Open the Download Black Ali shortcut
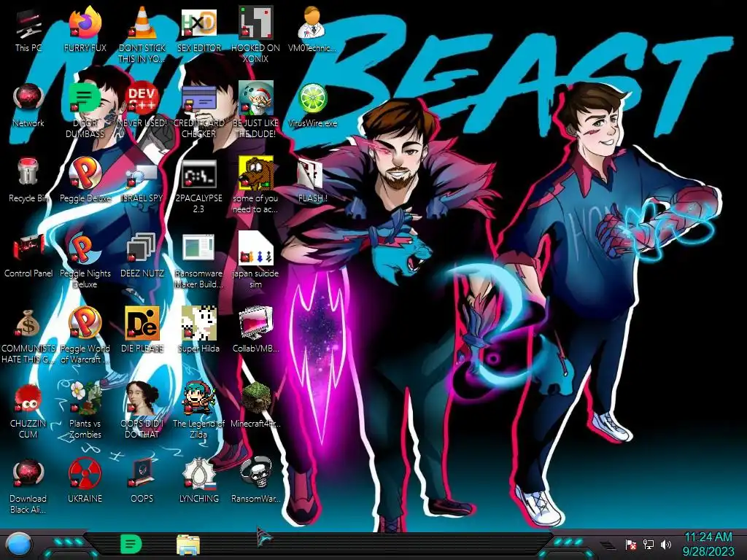 coord(28,486)
